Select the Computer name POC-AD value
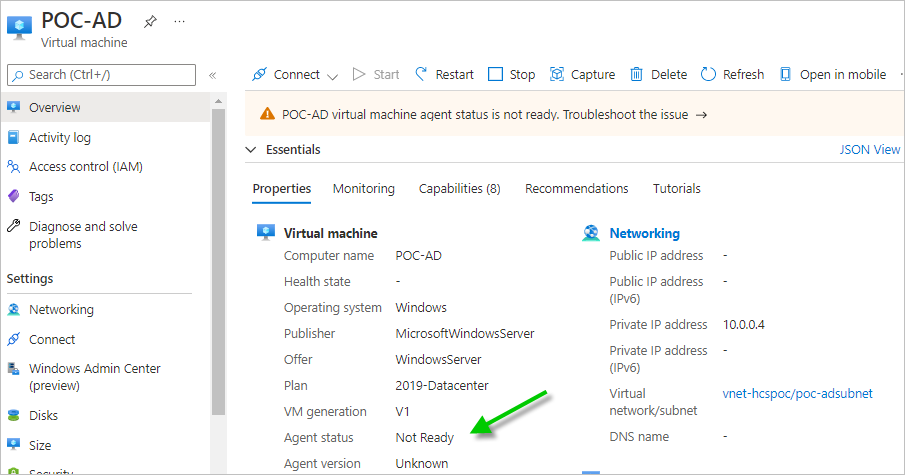Viewport: 905px width, 475px height. pos(418,256)
